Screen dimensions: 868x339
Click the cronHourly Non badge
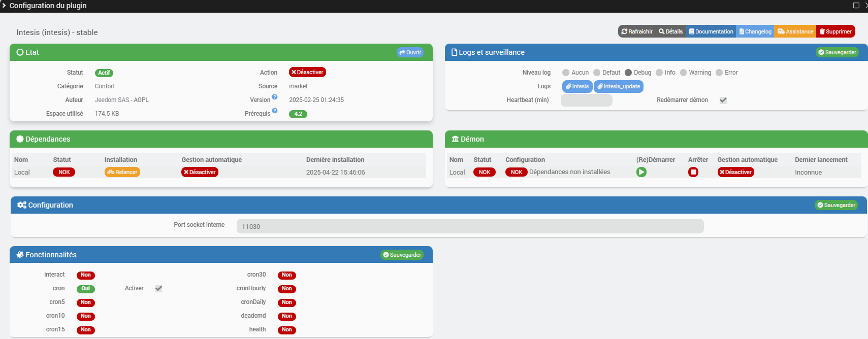coord(287,289)
